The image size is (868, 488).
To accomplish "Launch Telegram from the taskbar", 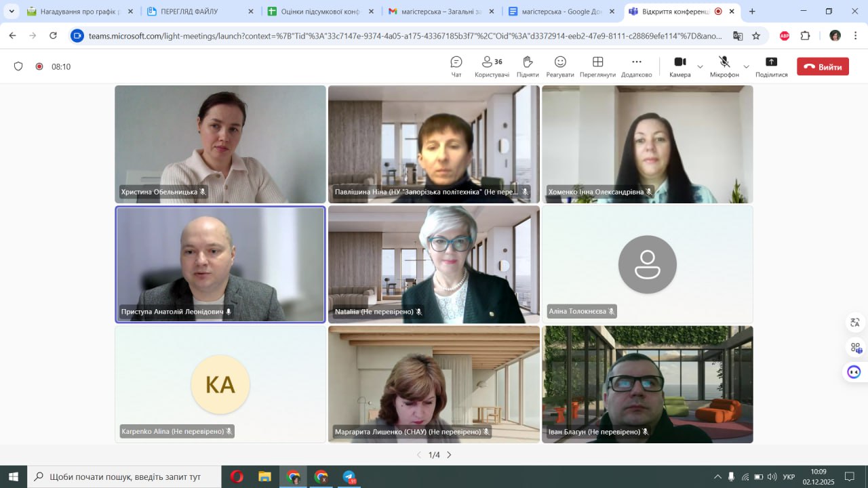I will (348, 478).
